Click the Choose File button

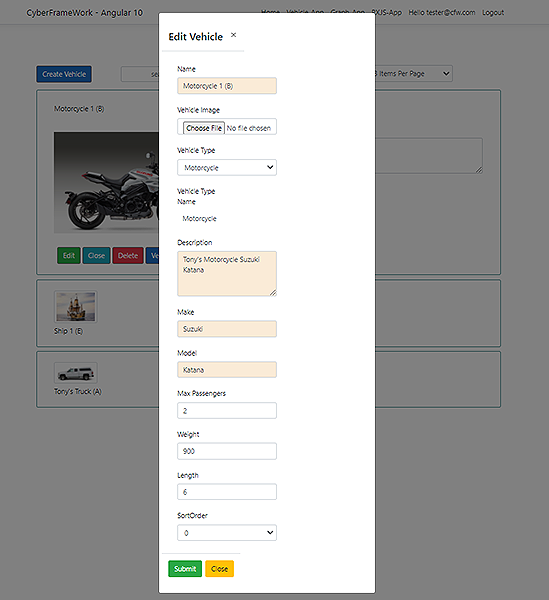(x=204, y=128)
